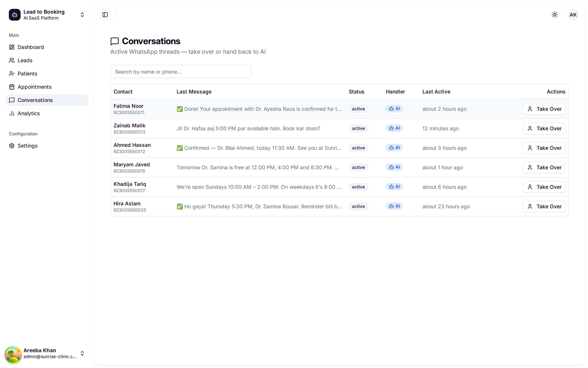Viewport: 588px width, 368px height.
Task: Click the AI handler badge for Maryam Javed
Action: point(394,167)
